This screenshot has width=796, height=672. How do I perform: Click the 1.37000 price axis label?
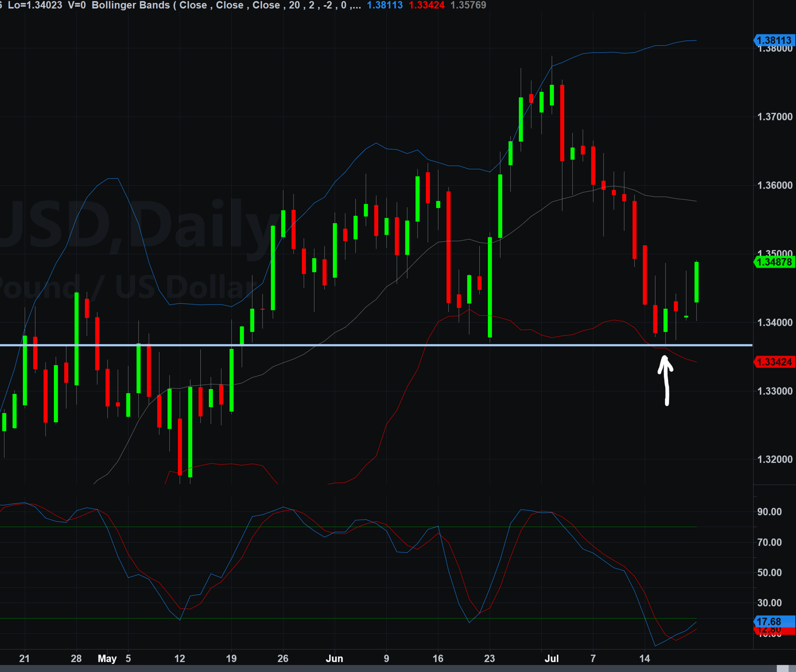coord(774,117)
